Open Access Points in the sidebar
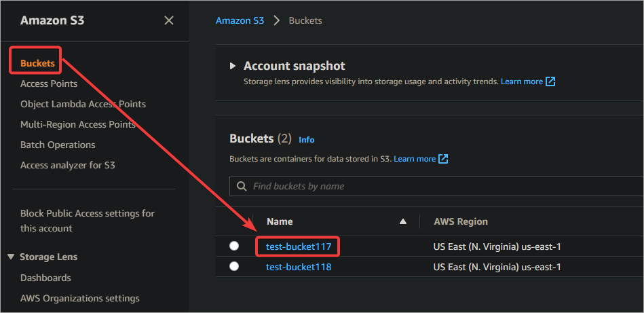The height and width of the screenshot is (313, 644). [49, 84]
